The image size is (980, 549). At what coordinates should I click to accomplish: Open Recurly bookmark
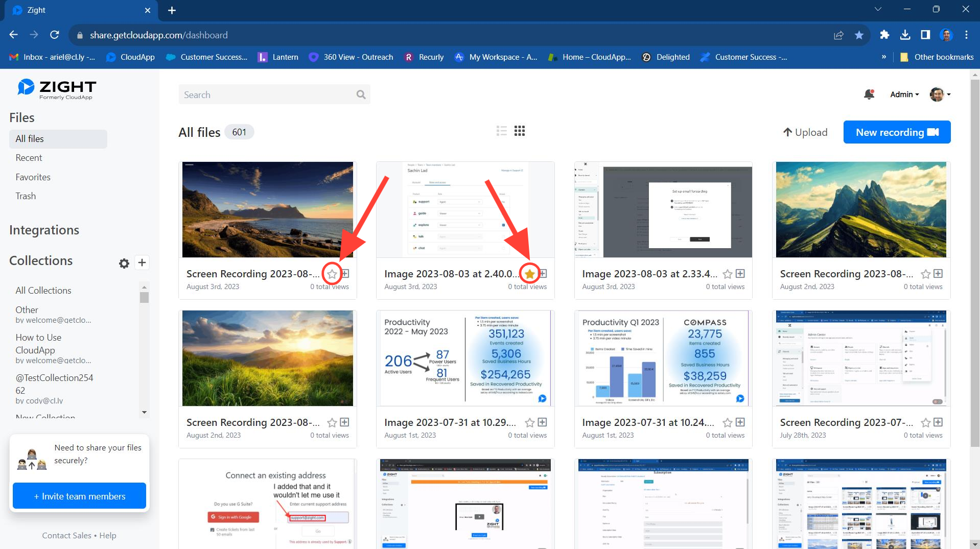424,57
